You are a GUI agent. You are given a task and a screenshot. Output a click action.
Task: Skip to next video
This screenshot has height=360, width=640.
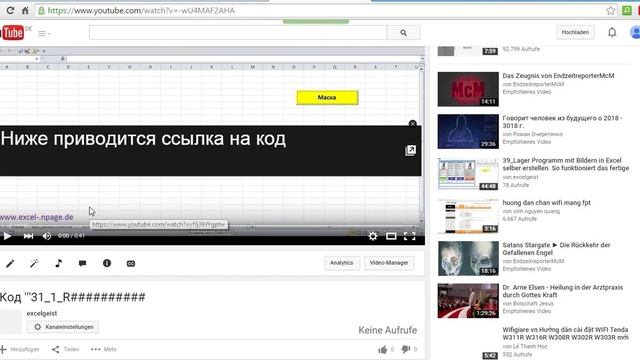click(x=28, y=236)
